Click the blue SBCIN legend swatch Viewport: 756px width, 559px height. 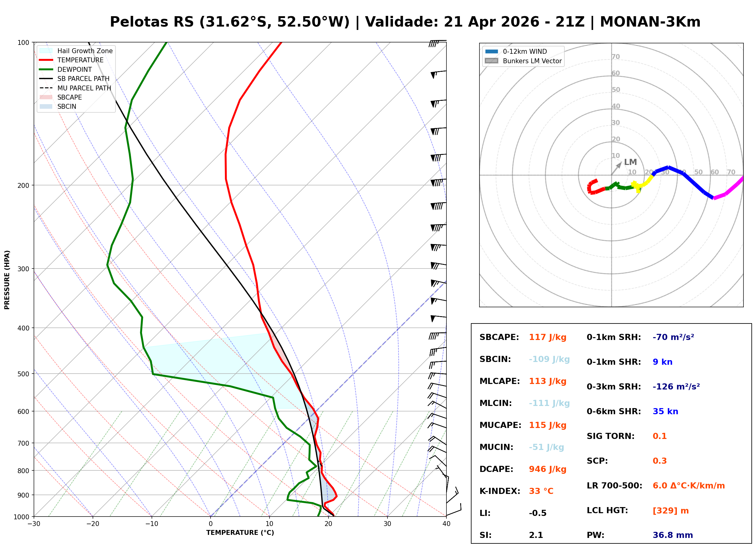point(46,106)
